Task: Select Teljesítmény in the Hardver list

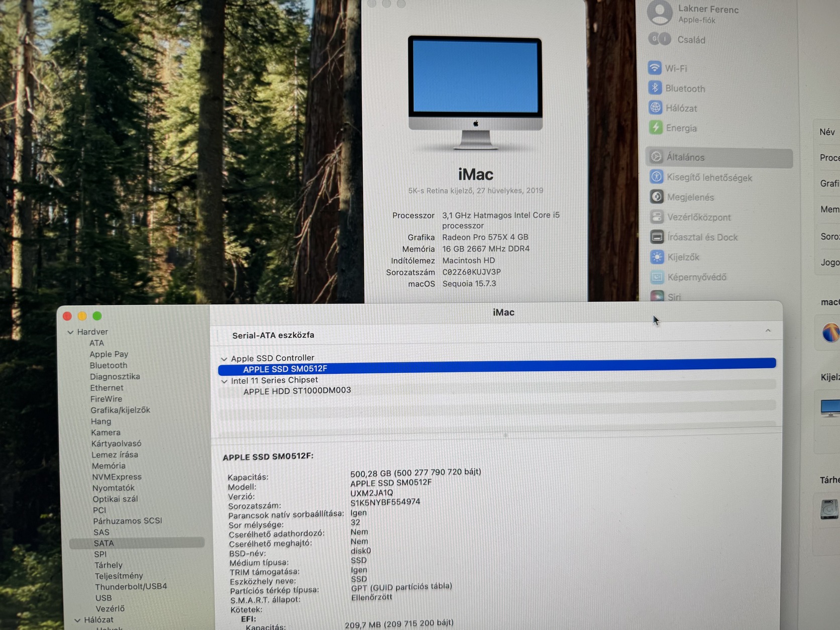Action: click(119, 576)
